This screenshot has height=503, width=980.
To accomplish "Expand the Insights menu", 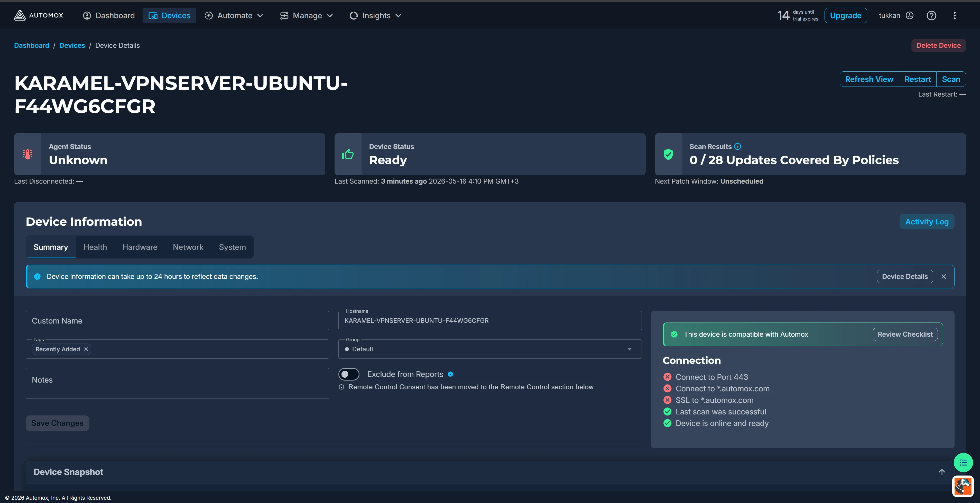I will coord(375,16).
